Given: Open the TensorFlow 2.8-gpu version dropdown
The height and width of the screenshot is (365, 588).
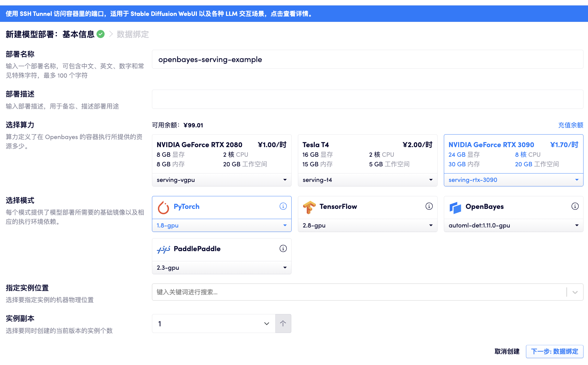Looking at the screenshot, I should [367, 225].
